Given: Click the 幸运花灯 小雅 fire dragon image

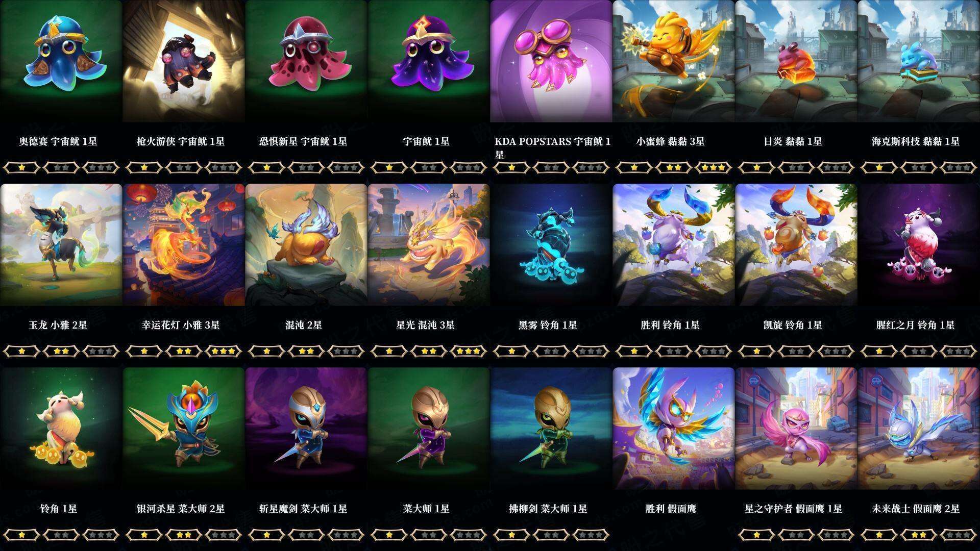Looking at the screenshot, I should [x=183, y=245].
